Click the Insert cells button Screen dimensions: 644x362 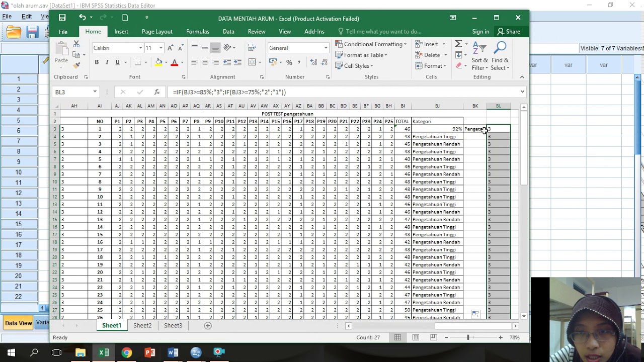tap(431, 44)
